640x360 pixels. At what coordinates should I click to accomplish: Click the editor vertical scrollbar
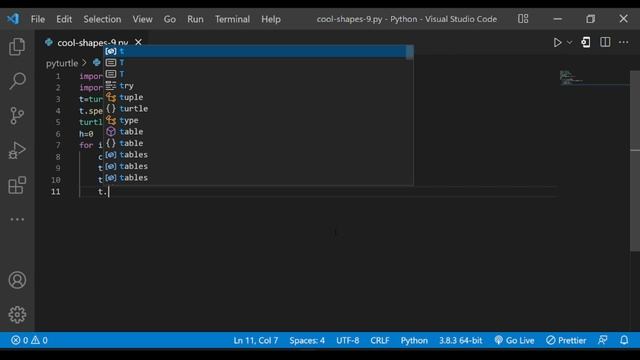tap(635, 161)
